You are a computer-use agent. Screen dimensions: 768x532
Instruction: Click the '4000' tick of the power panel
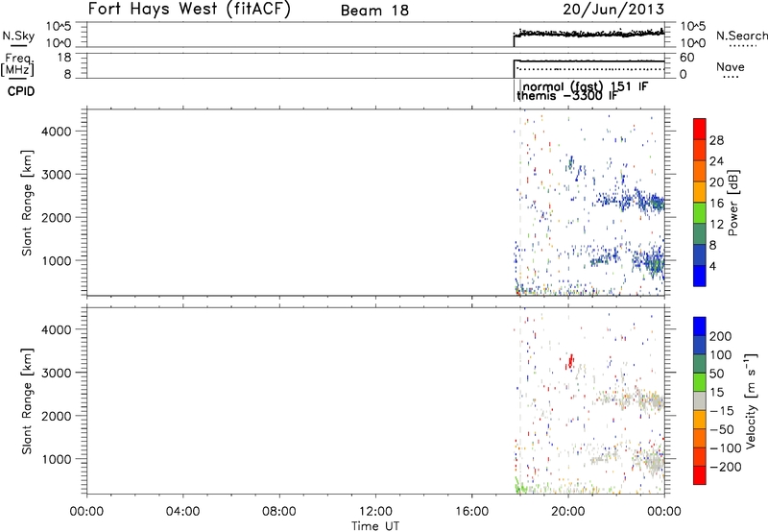coord(57,132)
